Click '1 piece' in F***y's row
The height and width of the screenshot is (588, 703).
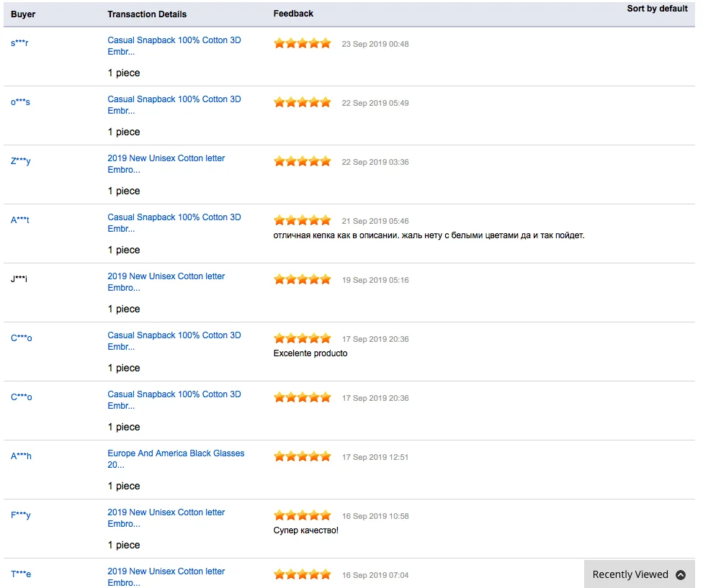pyautogui.click(x=124, y=545)
